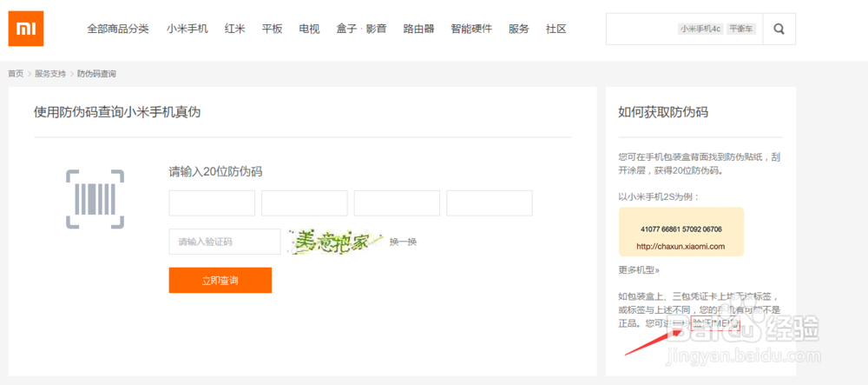868x385 pixels.
Task: Click the first anti-counterfeit code box
Action: tap(212, 203)
